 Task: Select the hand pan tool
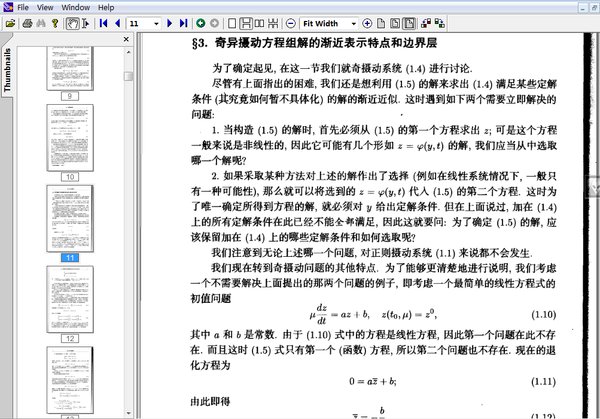[72, 23]
